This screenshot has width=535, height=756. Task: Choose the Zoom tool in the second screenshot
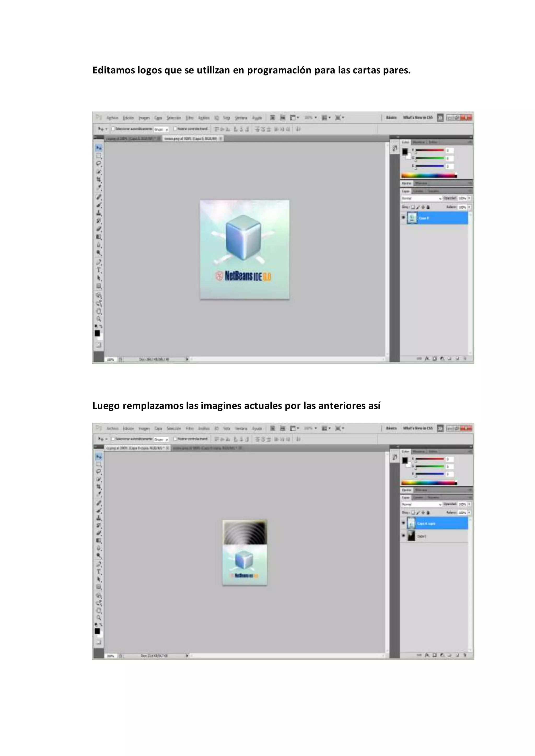[98, 618]
